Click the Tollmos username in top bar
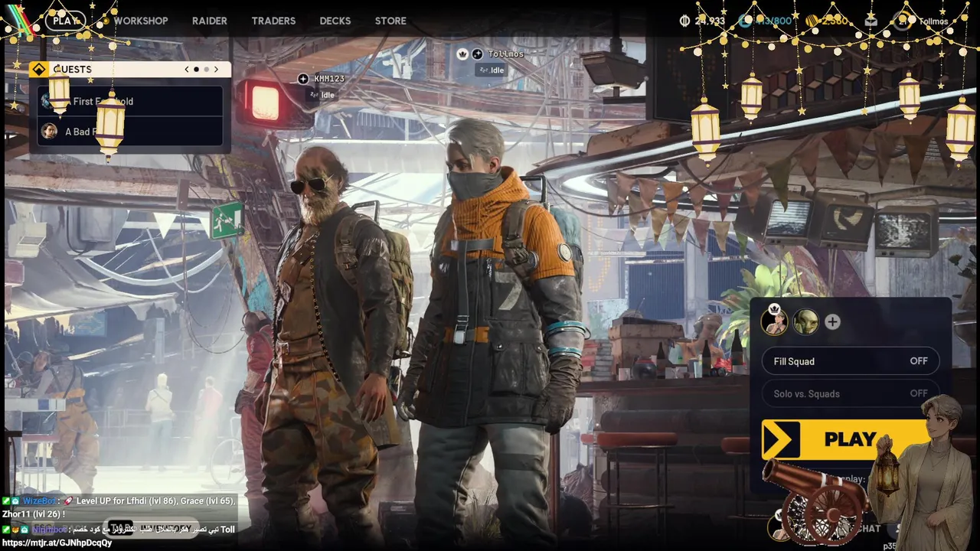The height and width of the screenshot is (551, 980). (x=933, y=21)
